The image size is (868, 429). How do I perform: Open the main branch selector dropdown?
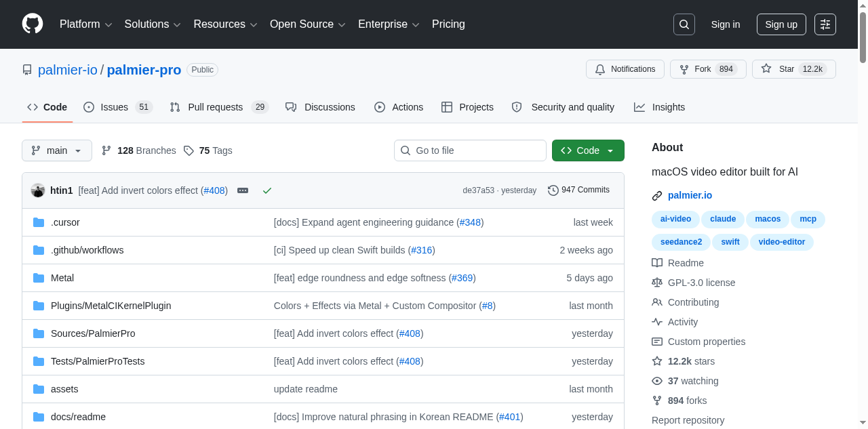[57, 150]
